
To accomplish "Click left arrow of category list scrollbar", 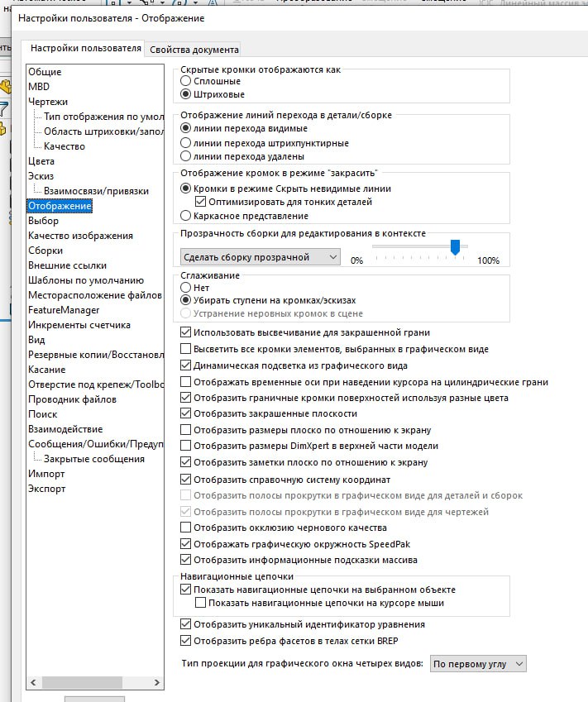I will [x=34, y=682].
